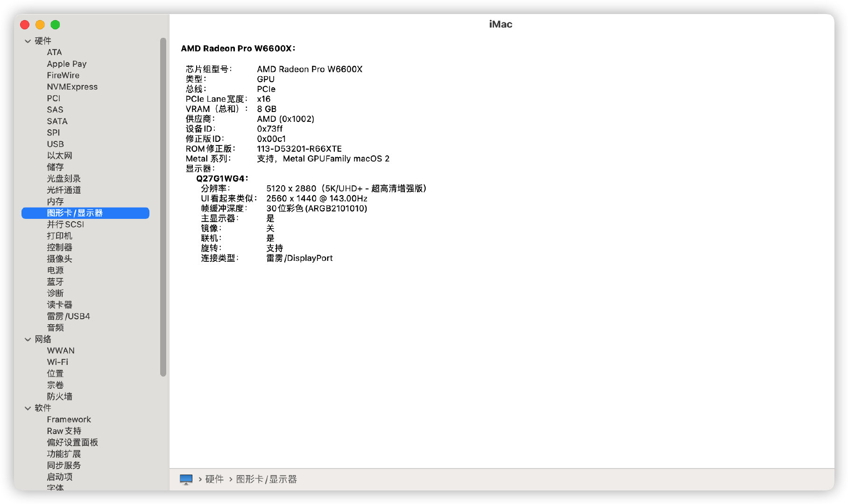Show SATA information
This screenshot has width=848, height=504.
click(57, 121)
